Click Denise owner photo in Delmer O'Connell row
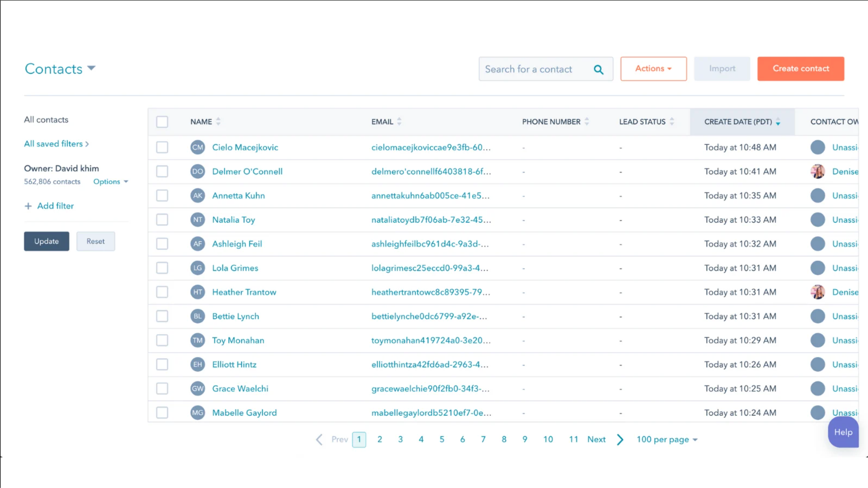 (817, 171)
